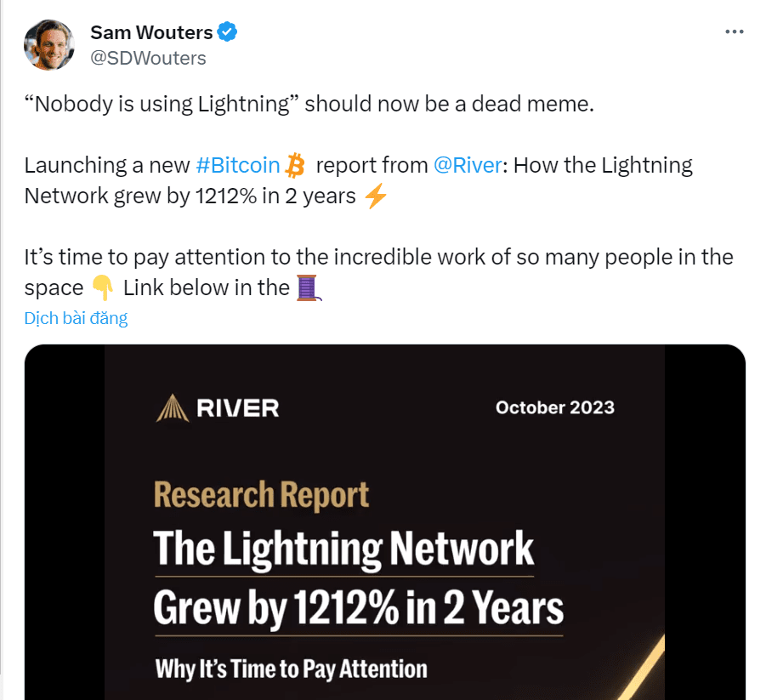The width and height of the screenshot is (766, 700).
Task: Click the River logo in the image
Action: (x=173, y=407)
